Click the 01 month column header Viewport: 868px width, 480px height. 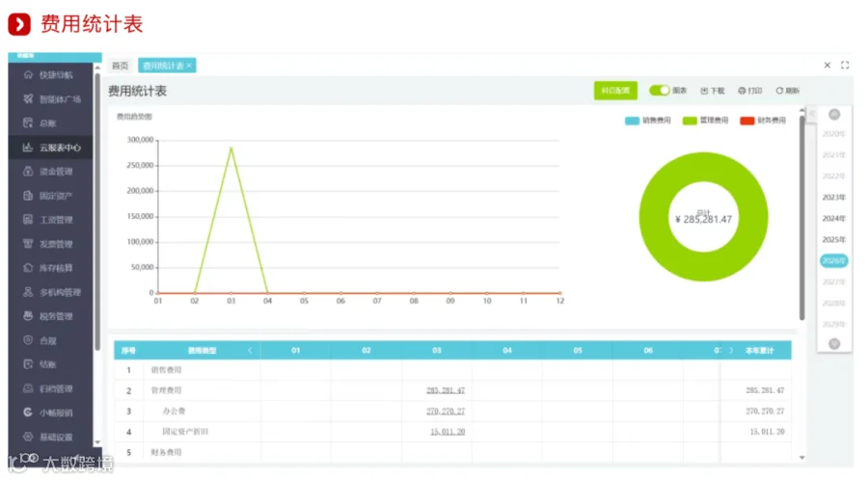coord(296,351)
